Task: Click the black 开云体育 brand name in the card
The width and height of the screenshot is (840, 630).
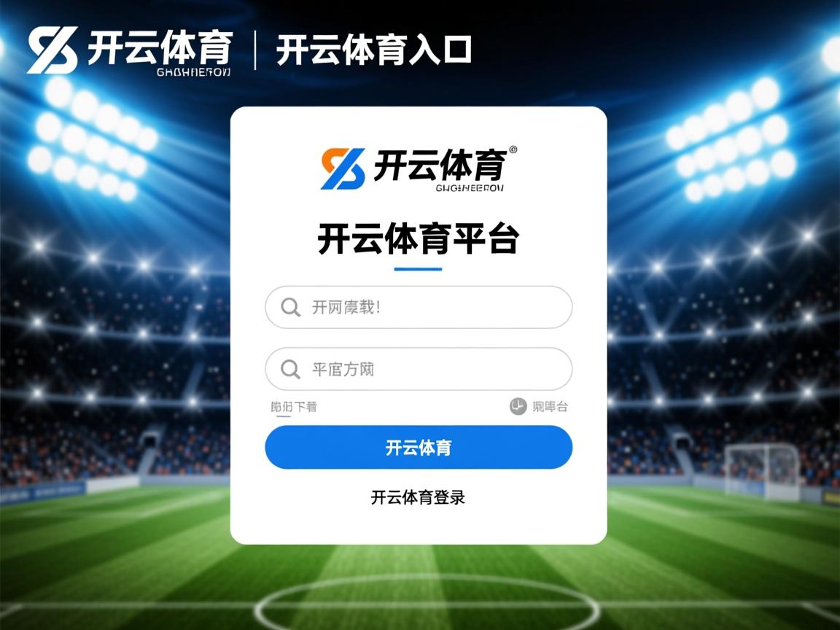Action: [440, 165]
